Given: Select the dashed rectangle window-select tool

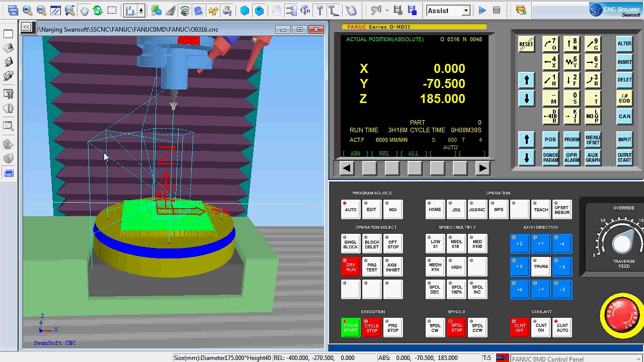Looking at the screenshot, I should (x=112, y=10).
